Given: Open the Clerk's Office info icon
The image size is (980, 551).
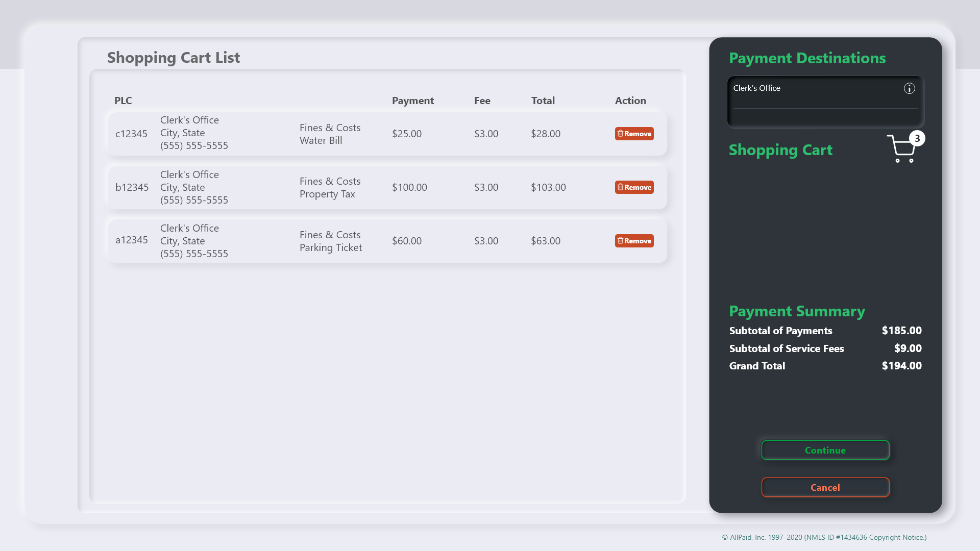Looking at the screenshot, I should [909, 88].
